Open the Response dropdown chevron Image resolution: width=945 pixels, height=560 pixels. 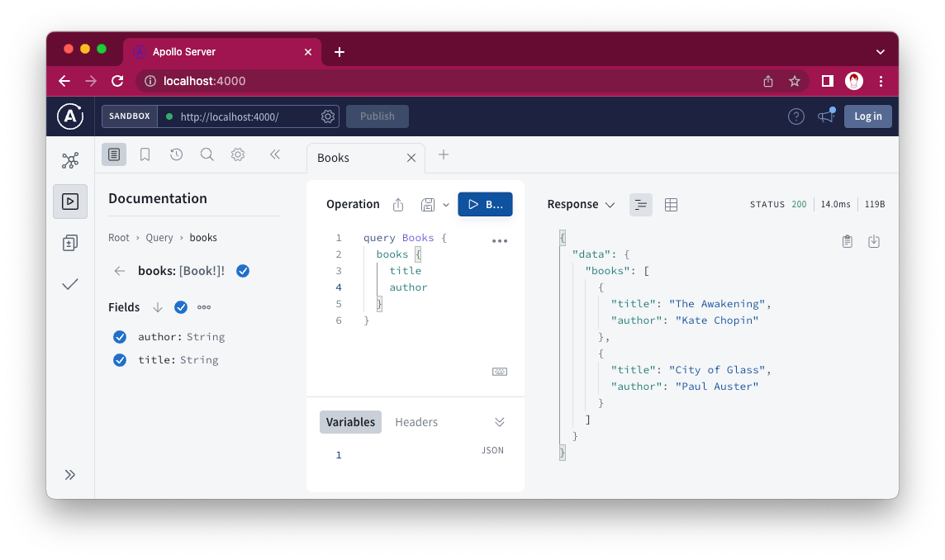(610, 205)
